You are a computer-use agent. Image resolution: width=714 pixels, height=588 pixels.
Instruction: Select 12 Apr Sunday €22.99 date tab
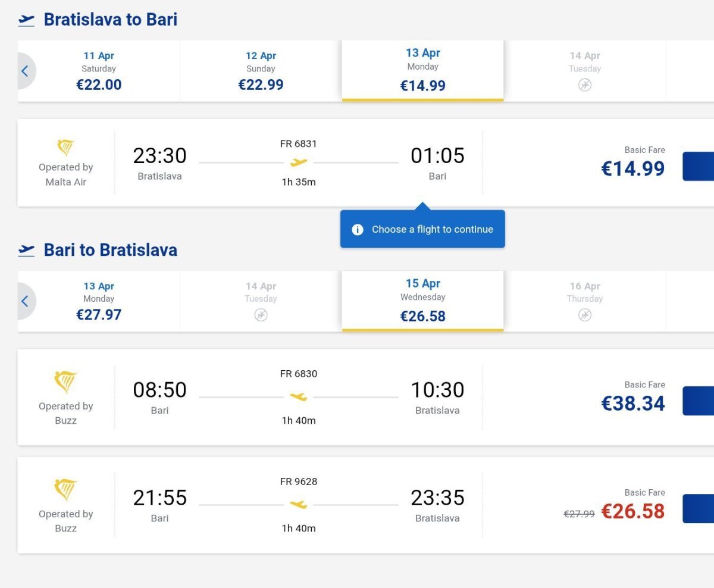point(261,71)
